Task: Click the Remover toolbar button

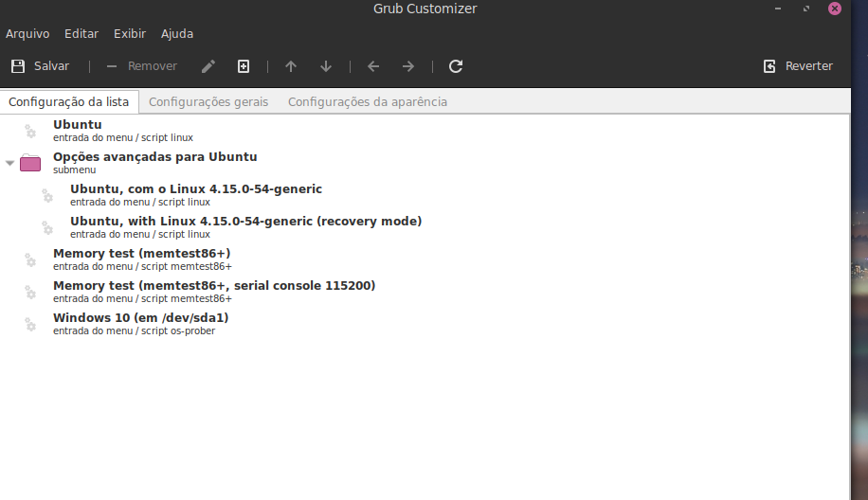Action: [142, 66]
